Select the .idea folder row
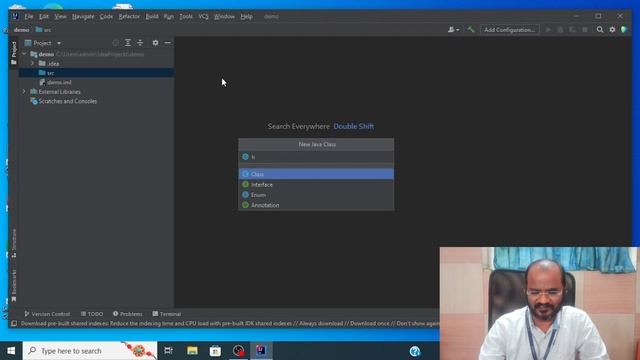Viewport: 640px width, 360px height. (96, 63)
